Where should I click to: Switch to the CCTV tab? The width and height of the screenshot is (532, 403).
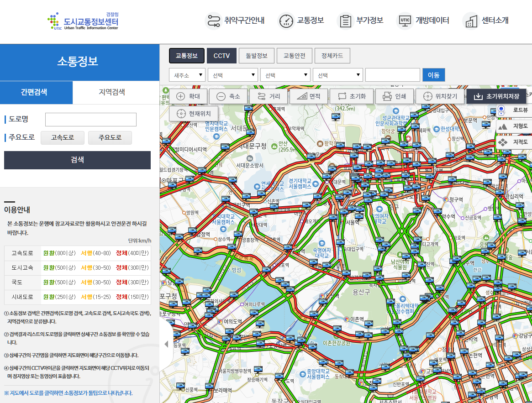point(221,55)
